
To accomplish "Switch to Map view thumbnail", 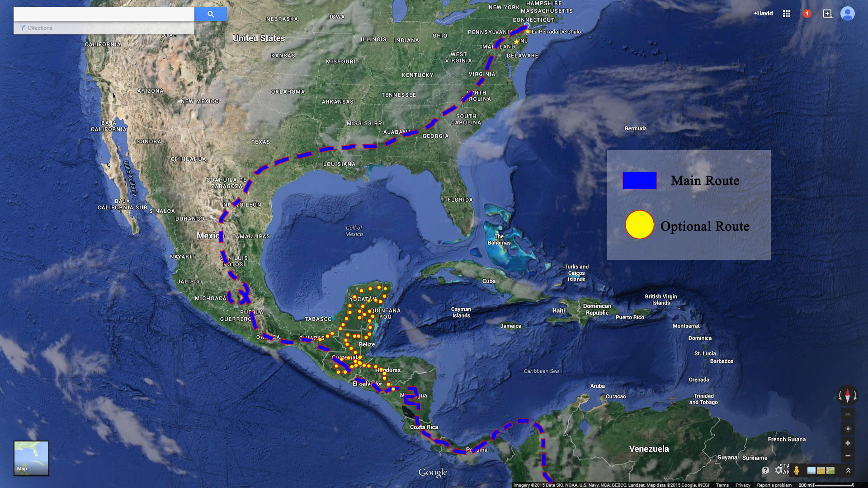I will 31,458.
